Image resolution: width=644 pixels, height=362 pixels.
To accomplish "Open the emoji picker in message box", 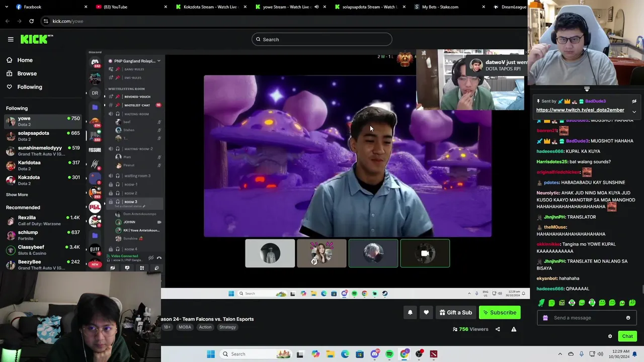I will tap(628, 318).
